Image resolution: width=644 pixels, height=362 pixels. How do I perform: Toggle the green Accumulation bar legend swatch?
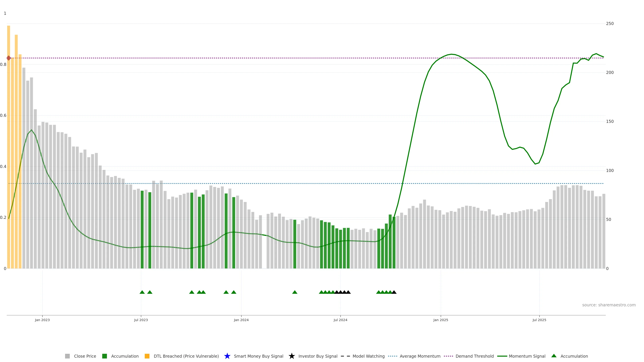(104, 356)
